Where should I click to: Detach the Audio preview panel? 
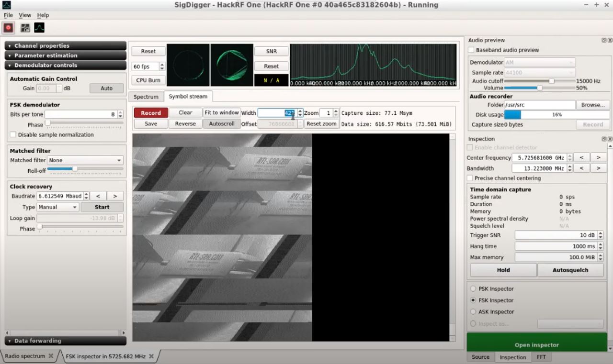[x=604, y=40]
